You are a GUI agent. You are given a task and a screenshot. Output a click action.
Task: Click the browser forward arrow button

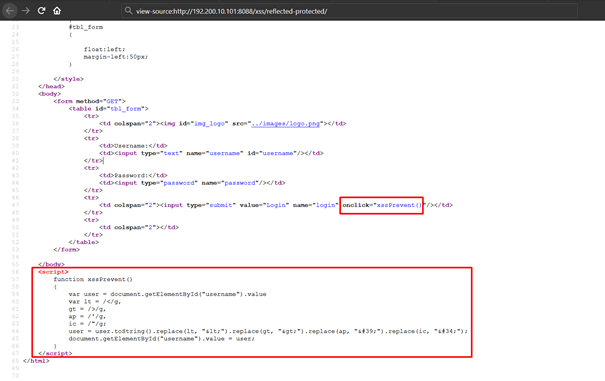[x=26, y=11]
